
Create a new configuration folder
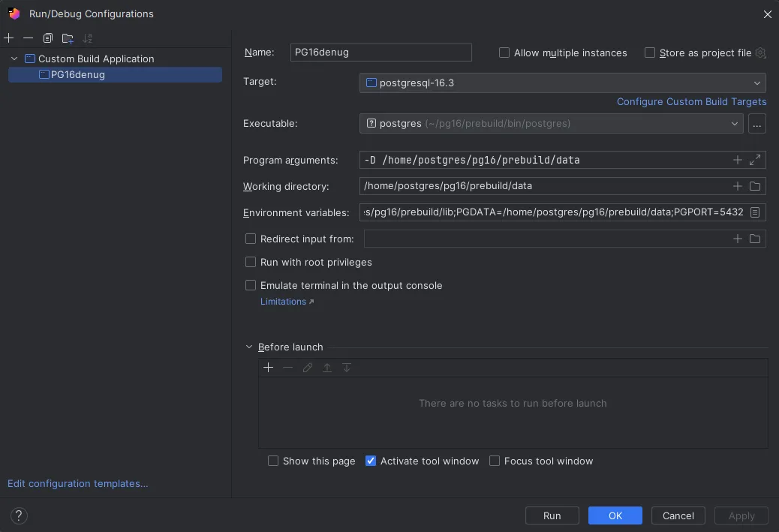68,38
